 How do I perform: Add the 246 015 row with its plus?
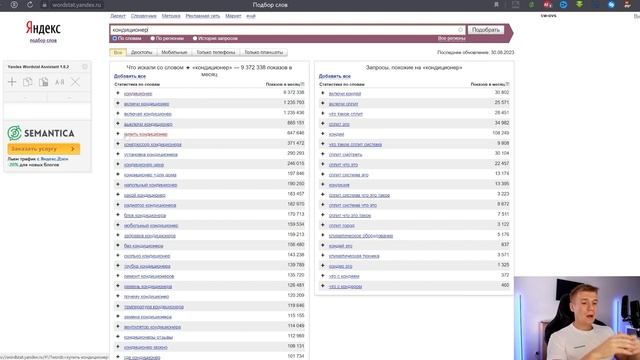point(118,164)
